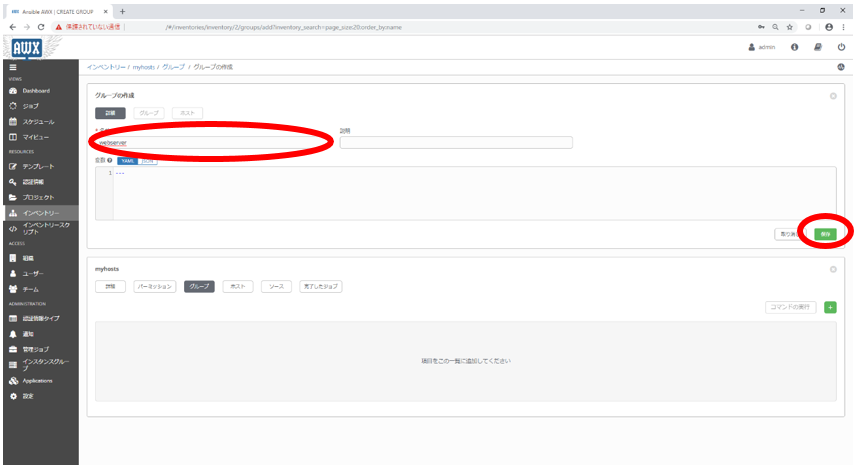Click the 説明 description input field

click(456, 143)
